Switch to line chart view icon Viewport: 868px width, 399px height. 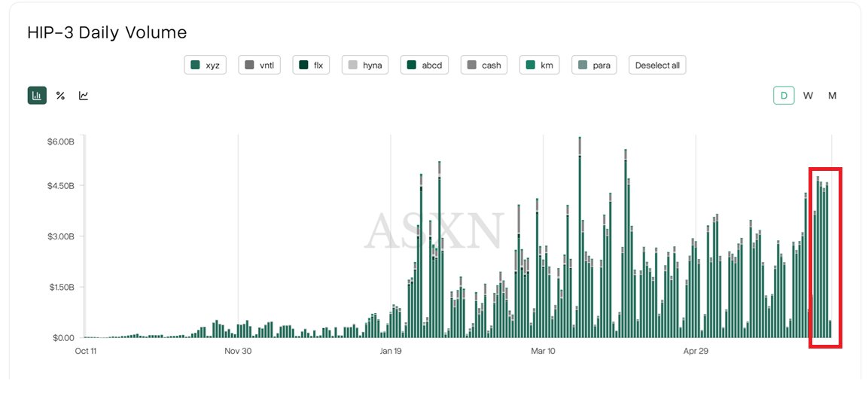(x=84, y=96)
